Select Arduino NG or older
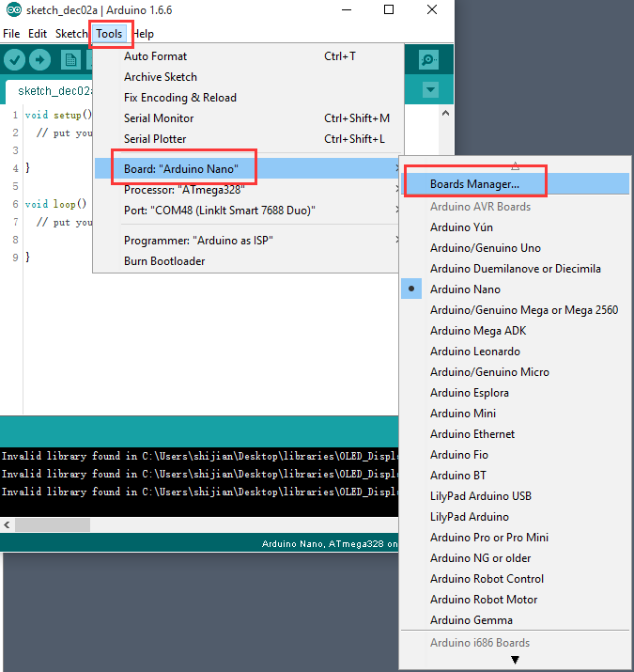 click(516, 558)
